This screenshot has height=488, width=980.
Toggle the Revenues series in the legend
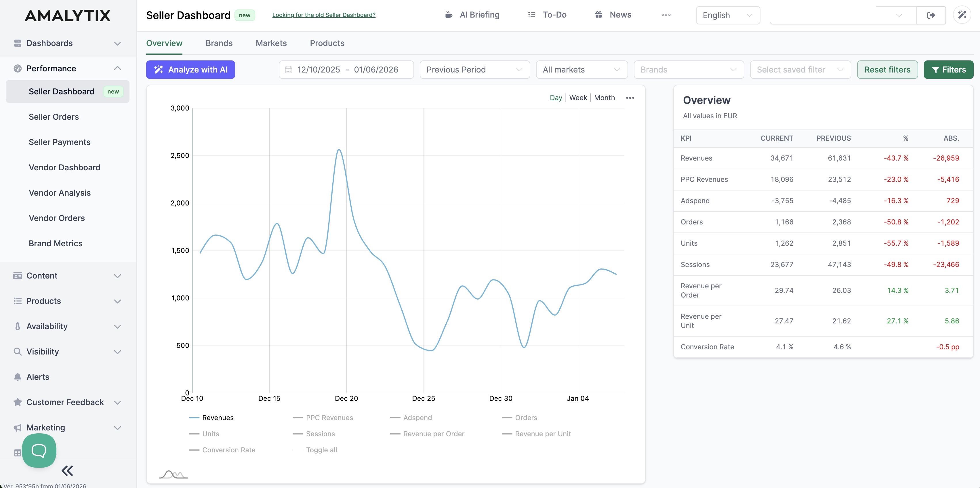pyautogui.click(x=218, y=417)
